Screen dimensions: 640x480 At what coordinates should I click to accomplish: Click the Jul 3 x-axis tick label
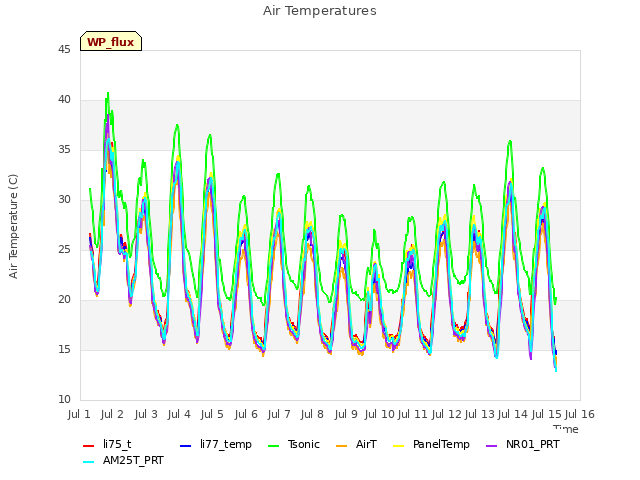pyautogui.click(x=146, y=414)
